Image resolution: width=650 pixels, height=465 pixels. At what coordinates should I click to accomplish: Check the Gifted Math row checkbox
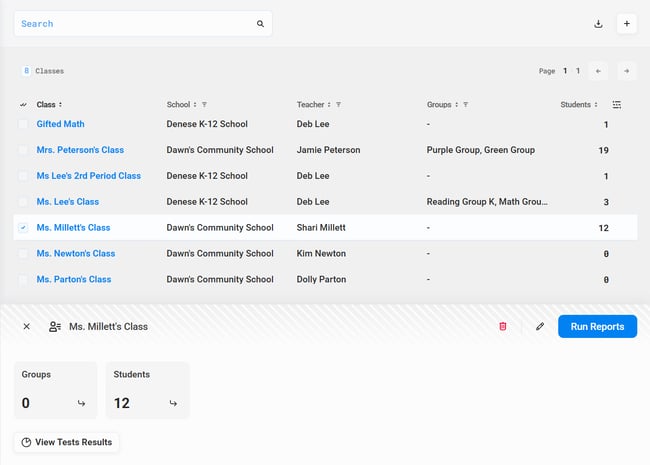[23, 124]
